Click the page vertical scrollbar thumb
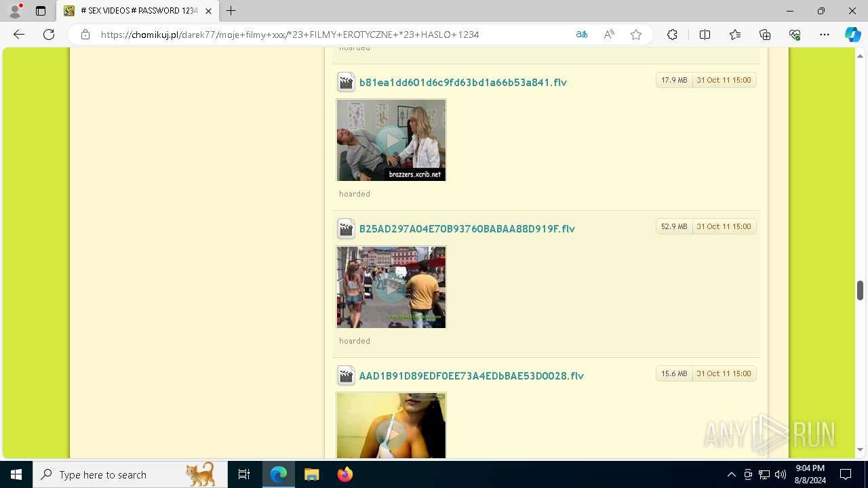 (x=860, y=290)
